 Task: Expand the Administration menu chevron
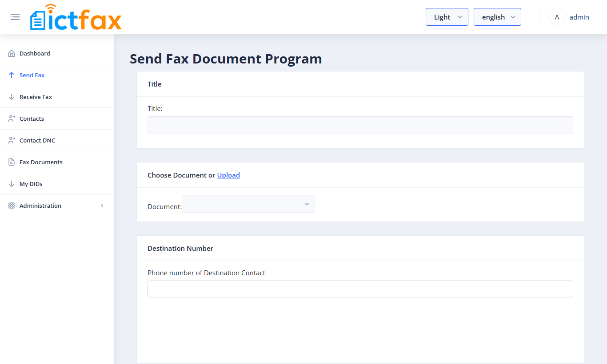pyautogui.click(x=102, y=206)
